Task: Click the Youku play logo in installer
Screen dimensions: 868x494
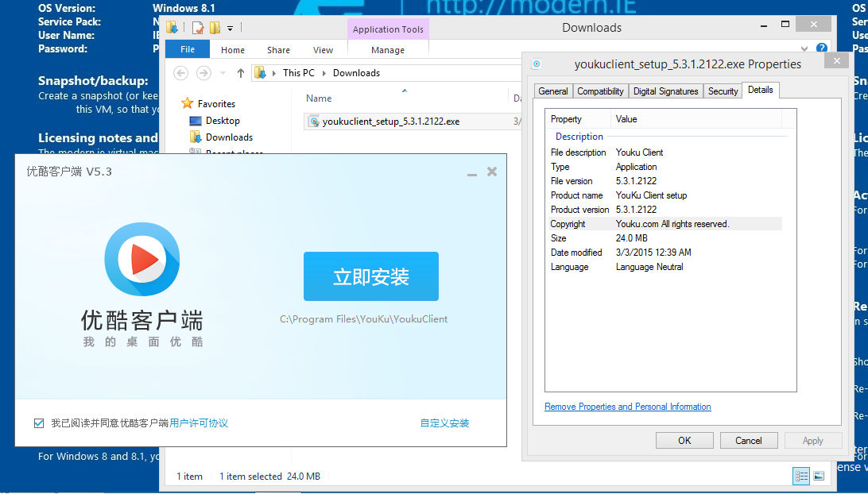Action: click(x=142, y=260)
